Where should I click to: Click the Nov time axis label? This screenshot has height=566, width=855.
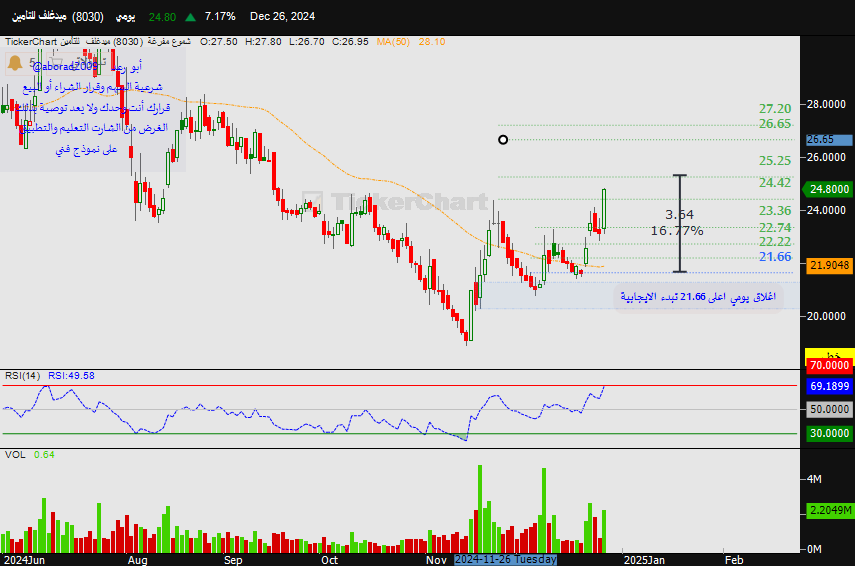click(x=436, y=560)
